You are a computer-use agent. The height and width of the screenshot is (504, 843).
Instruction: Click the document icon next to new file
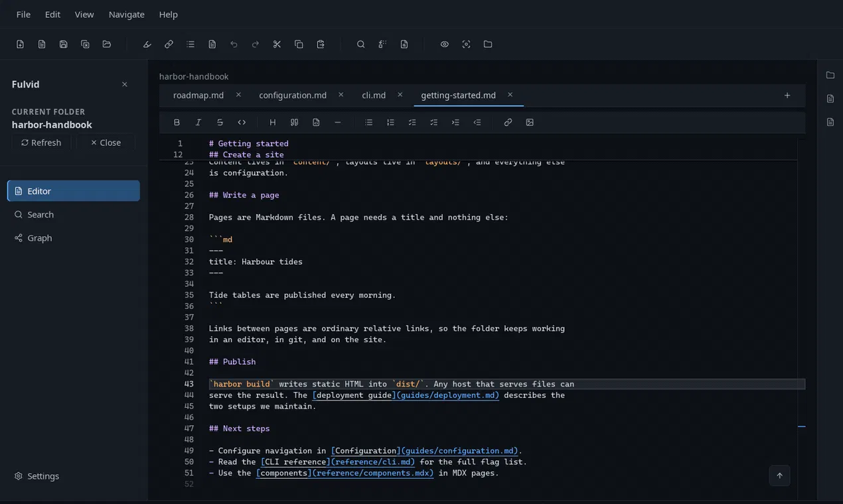pos(42,44)
